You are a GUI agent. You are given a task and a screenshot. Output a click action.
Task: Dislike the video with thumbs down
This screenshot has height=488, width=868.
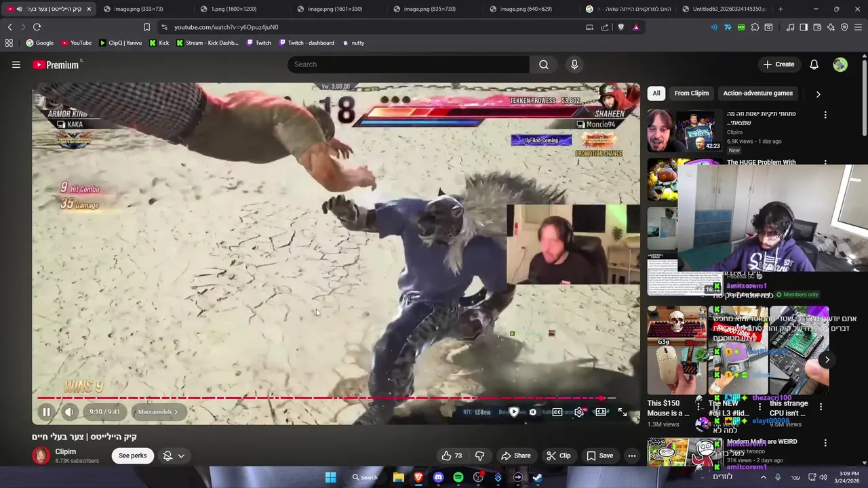coord(479,455)
